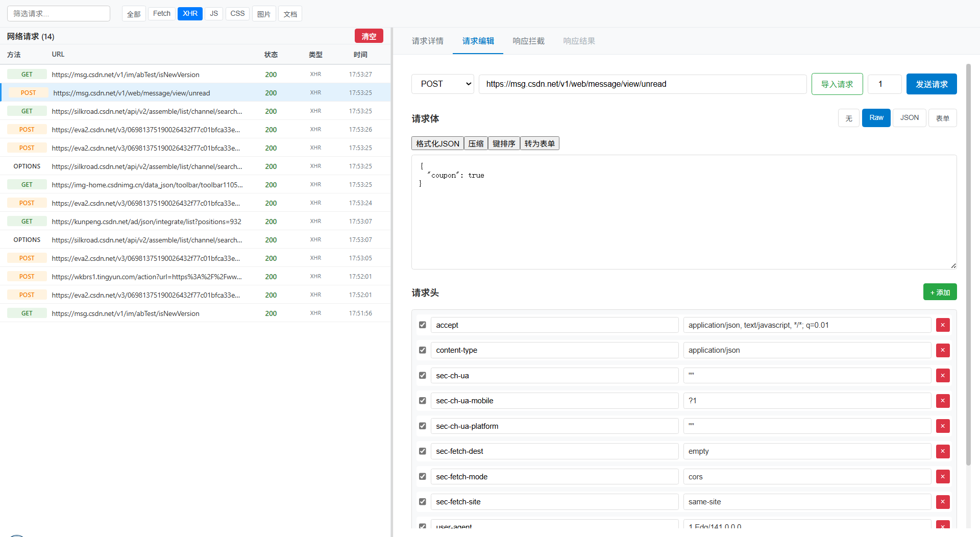Uncheck the content-type header checkbox

[423, 350]
